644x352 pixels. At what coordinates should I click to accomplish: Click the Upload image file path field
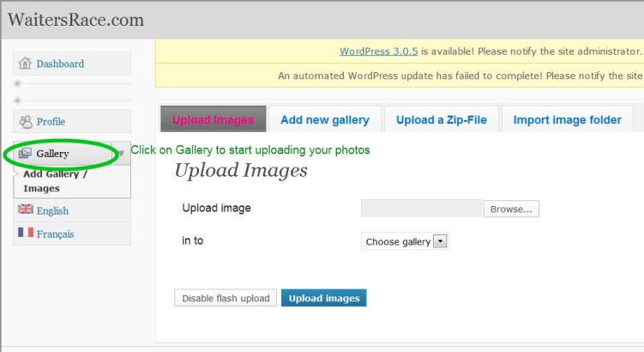pyautogui.click(x=421, y=209)
